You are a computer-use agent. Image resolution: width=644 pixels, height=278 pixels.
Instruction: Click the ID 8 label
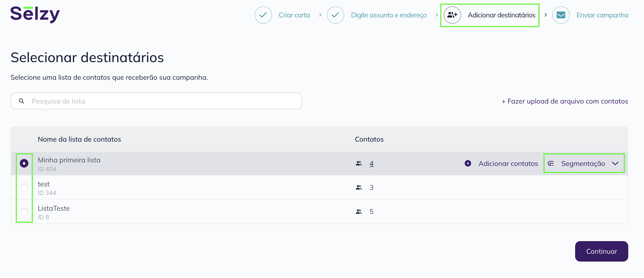(43, 217)
